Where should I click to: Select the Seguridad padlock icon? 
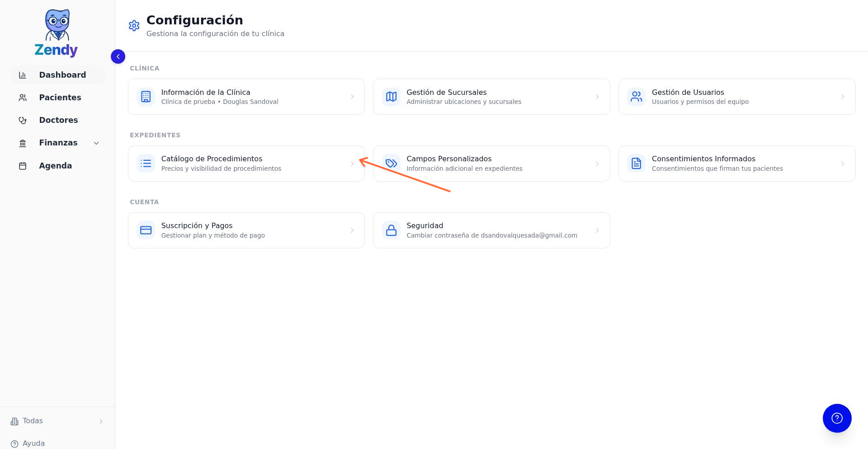tap(391, 230)
